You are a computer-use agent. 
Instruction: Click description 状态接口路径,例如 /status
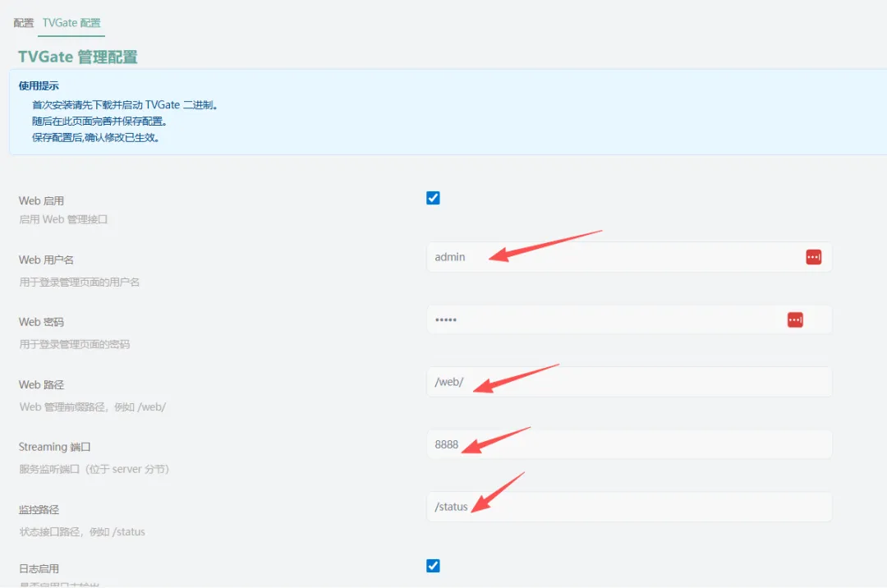click(82, 532)
